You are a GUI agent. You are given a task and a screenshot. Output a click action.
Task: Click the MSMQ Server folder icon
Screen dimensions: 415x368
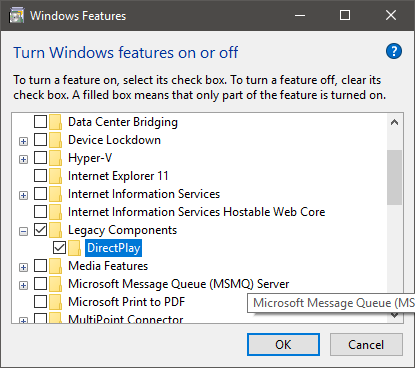(55, 284)
